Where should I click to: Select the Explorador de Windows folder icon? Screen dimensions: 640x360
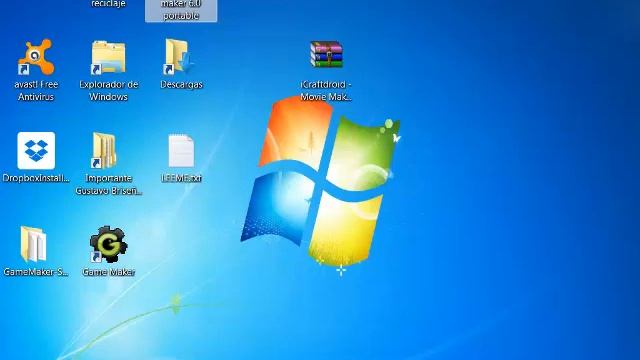click(x=108, y=58)
